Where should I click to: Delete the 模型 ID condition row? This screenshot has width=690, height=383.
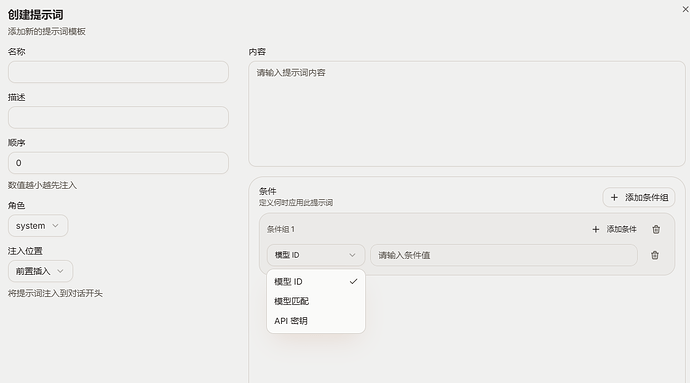click(655, 255)
